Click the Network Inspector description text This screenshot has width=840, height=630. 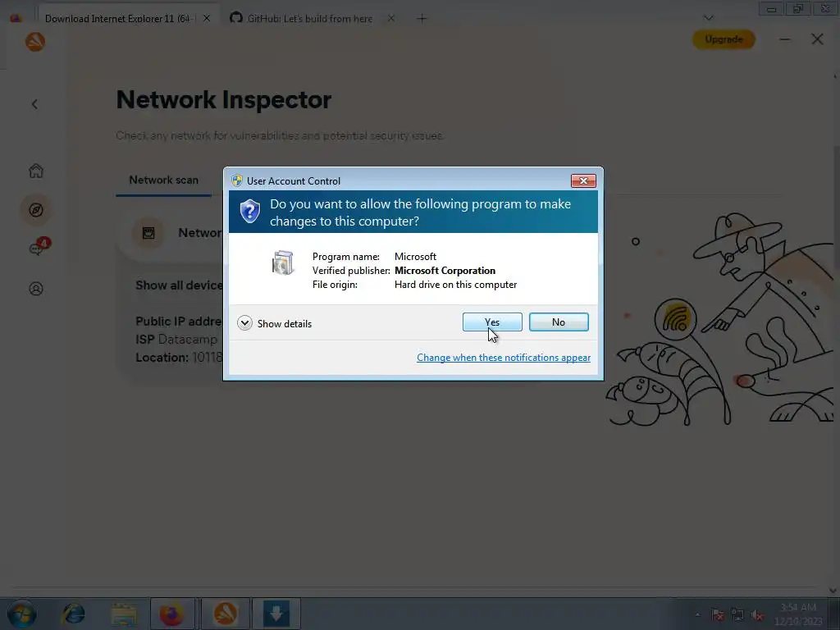coord(279,135)
